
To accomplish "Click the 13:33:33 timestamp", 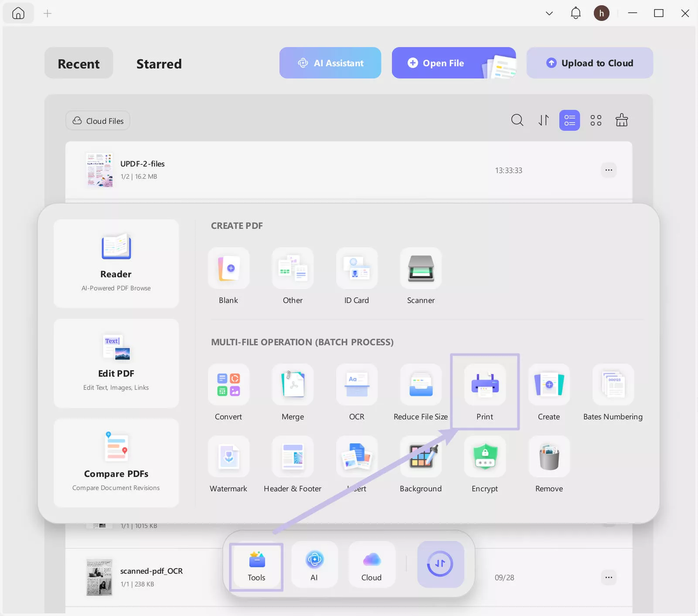I will click(508, 170).
